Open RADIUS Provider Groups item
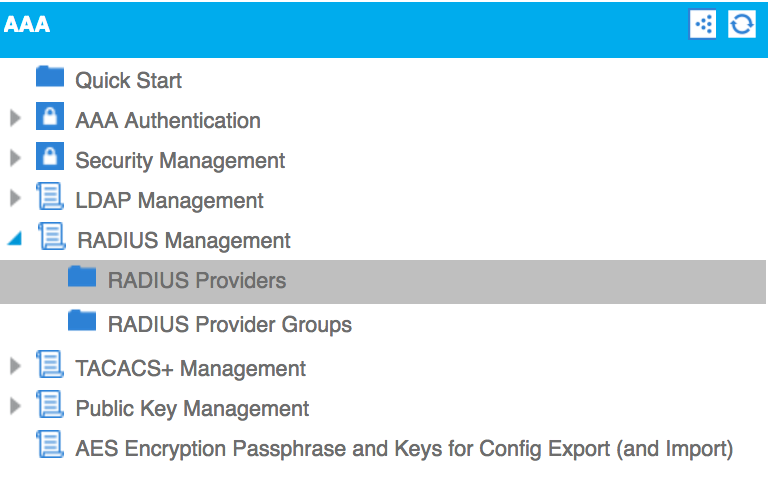Viewport: 768px width, 494px height. pos(230,325)
